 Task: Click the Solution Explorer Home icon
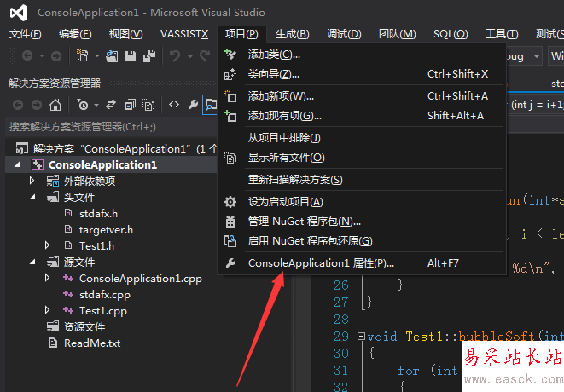55,105
